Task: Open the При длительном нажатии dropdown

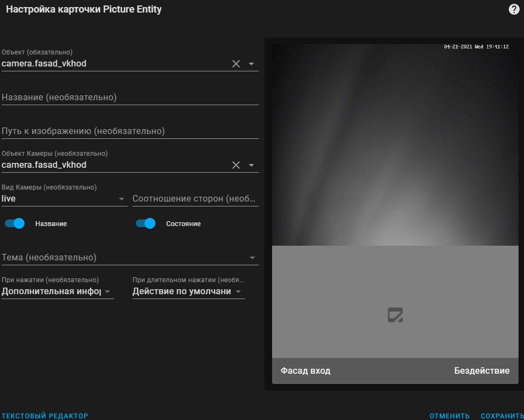Action: tap(189, 291)
